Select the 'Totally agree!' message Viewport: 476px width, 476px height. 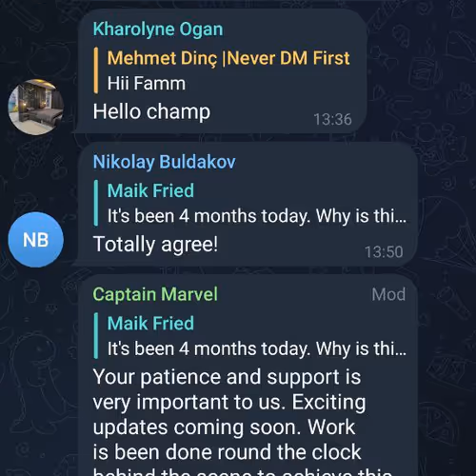click(x=155, y=245)
